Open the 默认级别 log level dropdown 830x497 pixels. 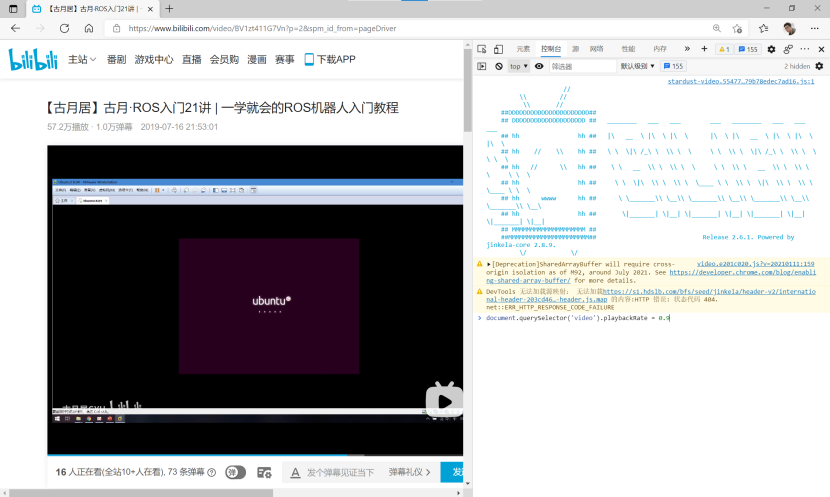coord(637,66)
